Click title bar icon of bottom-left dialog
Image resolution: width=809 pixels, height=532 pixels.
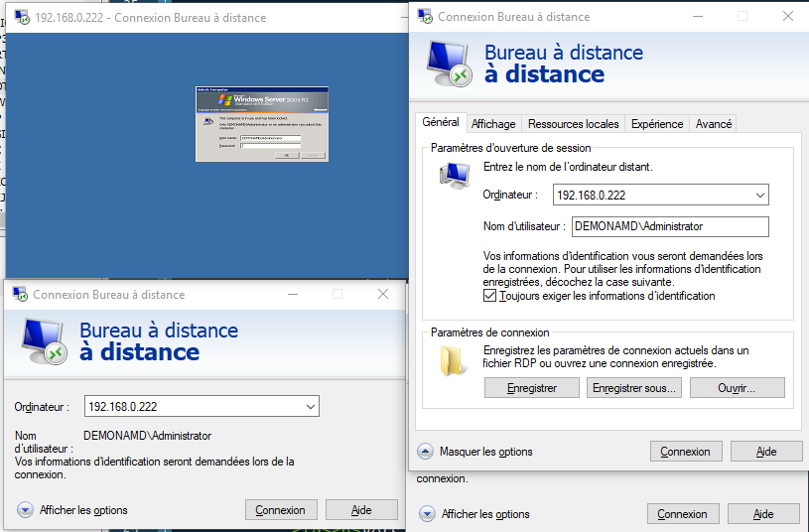click(20, 294)
